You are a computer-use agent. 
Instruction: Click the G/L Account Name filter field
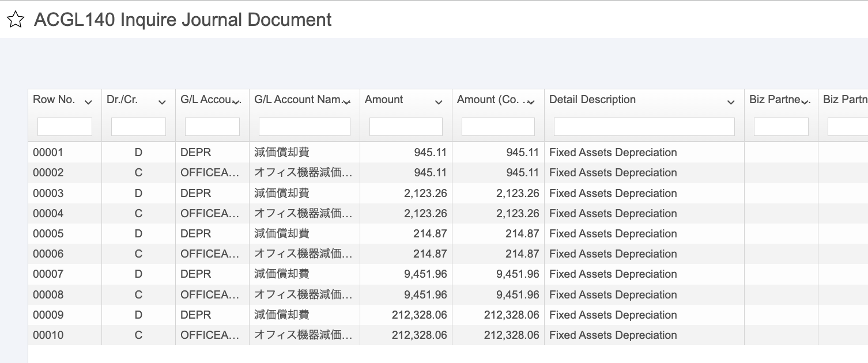(304, 127)
